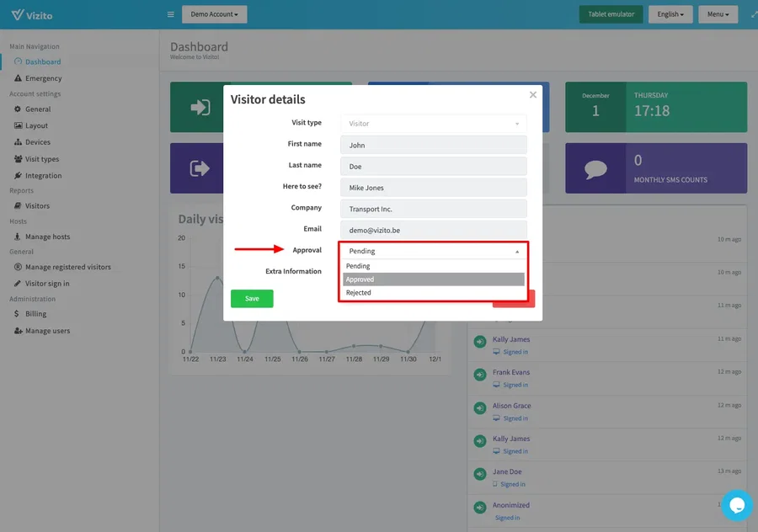
Task: Click the Vizito logo icon
Action: tap(16, 14)
